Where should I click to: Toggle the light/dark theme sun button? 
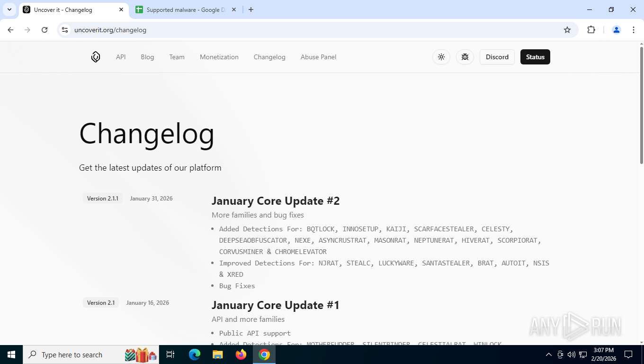(x=441, y=57)
